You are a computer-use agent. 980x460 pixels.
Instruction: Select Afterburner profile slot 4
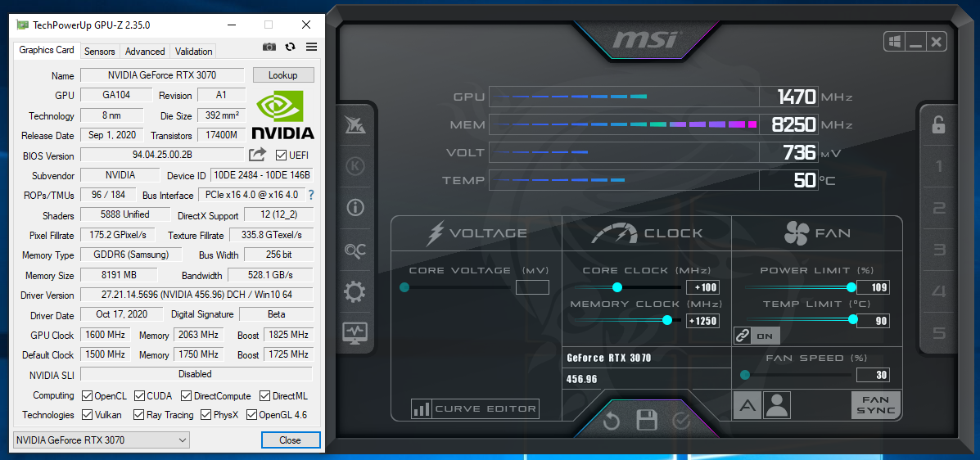pos(939,291)
